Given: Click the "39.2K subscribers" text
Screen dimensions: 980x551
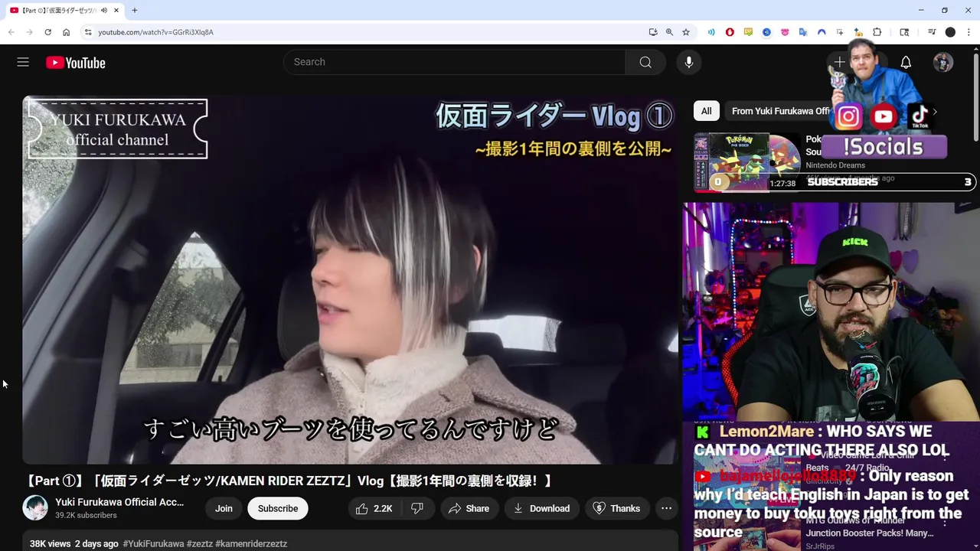Looking at the screenshot, I should click(86, 516).
